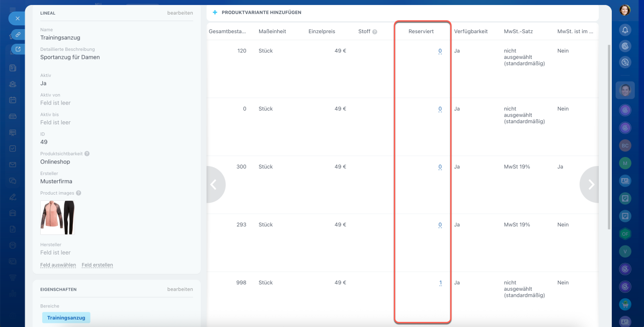Click the Feld auswählen link
This screenshot has height=327, width=644.
pos(58,265)
